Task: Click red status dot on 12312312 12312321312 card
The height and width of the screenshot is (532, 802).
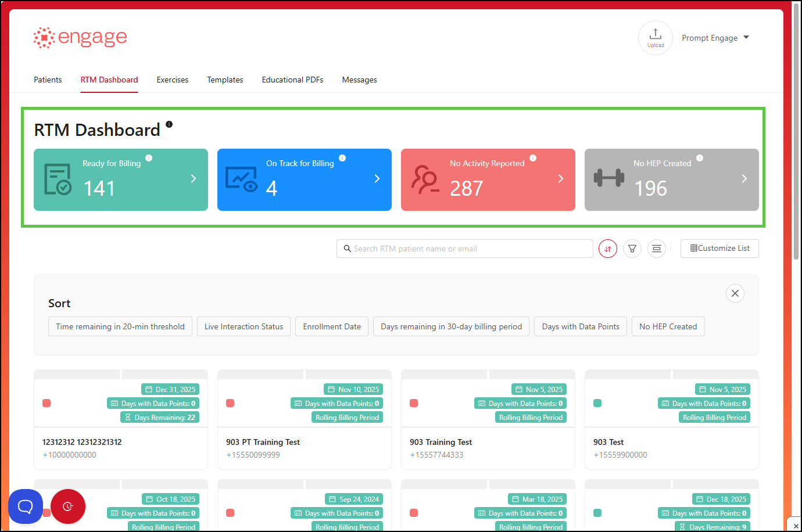Action: pyautogui.click(x=46, y=403)
